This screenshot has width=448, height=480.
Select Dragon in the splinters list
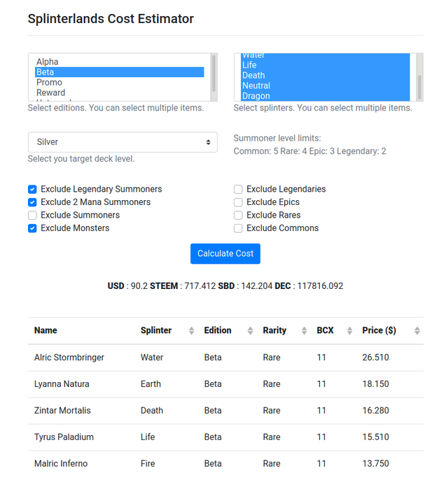point(325,96)
